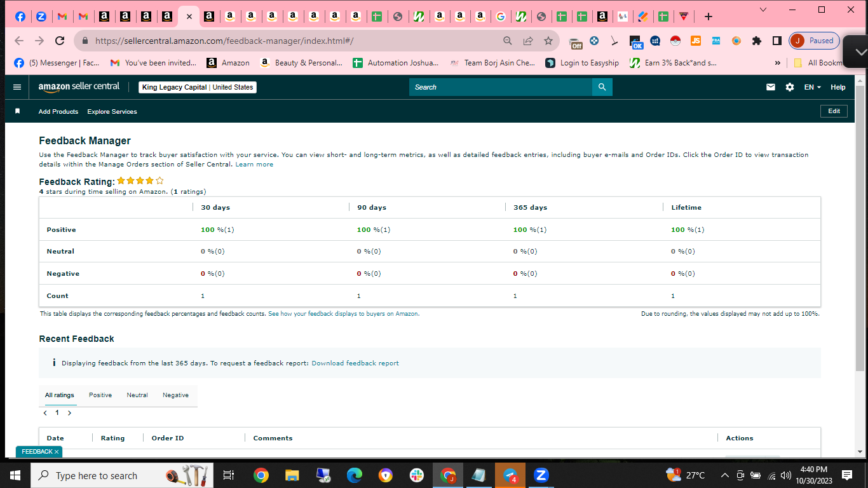Click the bookmark flag beside Add Products
The width and height of the screenshot is (868, 488).
(18, 111)
